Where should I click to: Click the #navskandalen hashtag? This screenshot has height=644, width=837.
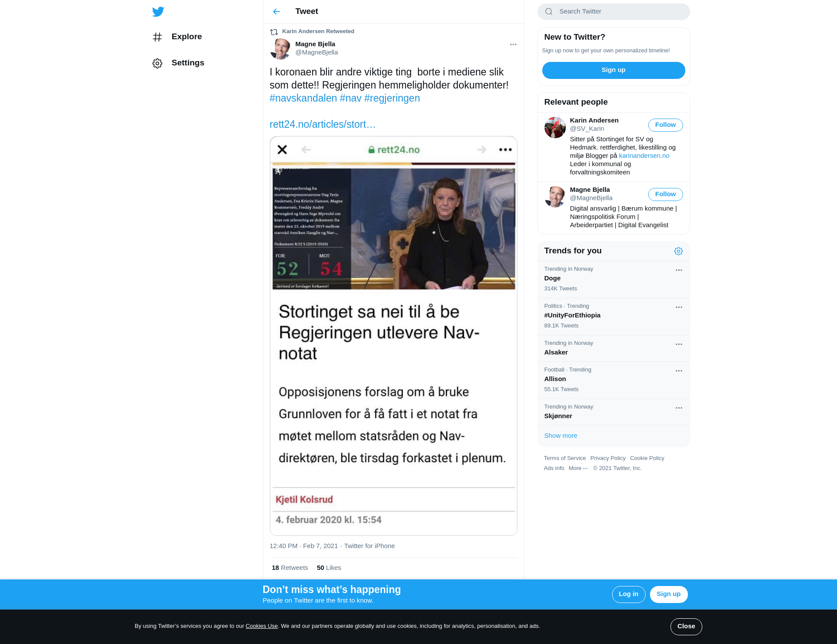(x=303, y=99)
